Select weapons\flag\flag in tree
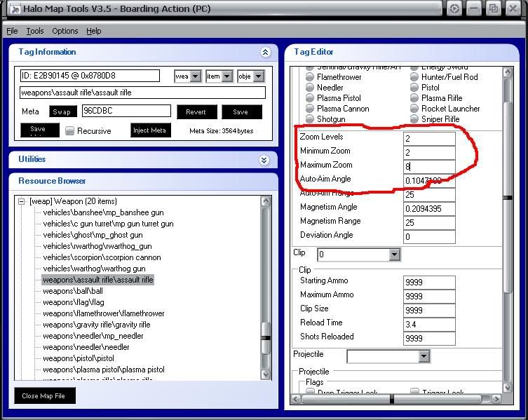 point(74,302)
